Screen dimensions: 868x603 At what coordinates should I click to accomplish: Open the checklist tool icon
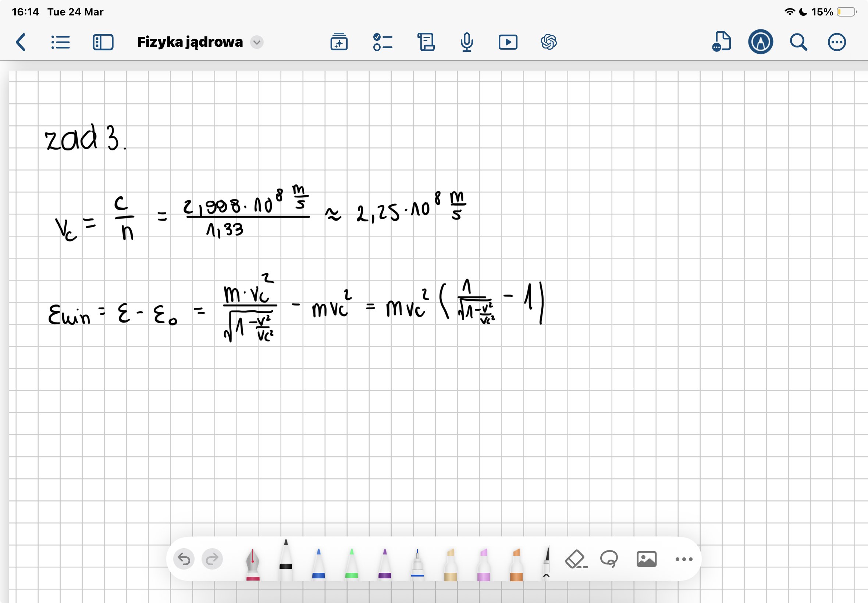pos(383,42)
